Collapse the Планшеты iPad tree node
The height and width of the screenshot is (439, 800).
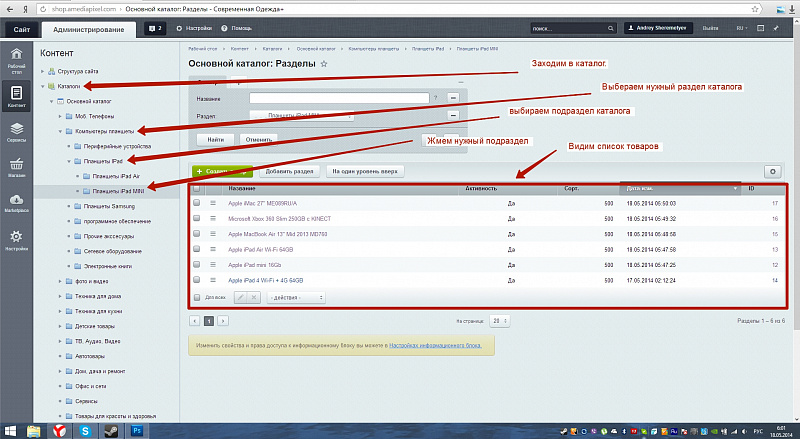69,161
